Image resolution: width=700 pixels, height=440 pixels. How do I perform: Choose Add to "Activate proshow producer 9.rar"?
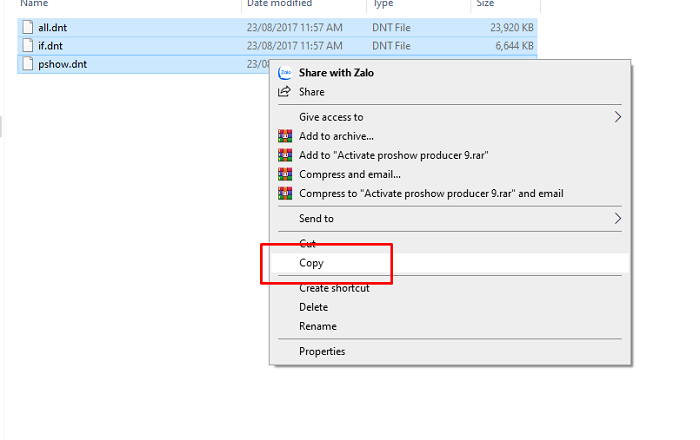click(x=450, y=155)
